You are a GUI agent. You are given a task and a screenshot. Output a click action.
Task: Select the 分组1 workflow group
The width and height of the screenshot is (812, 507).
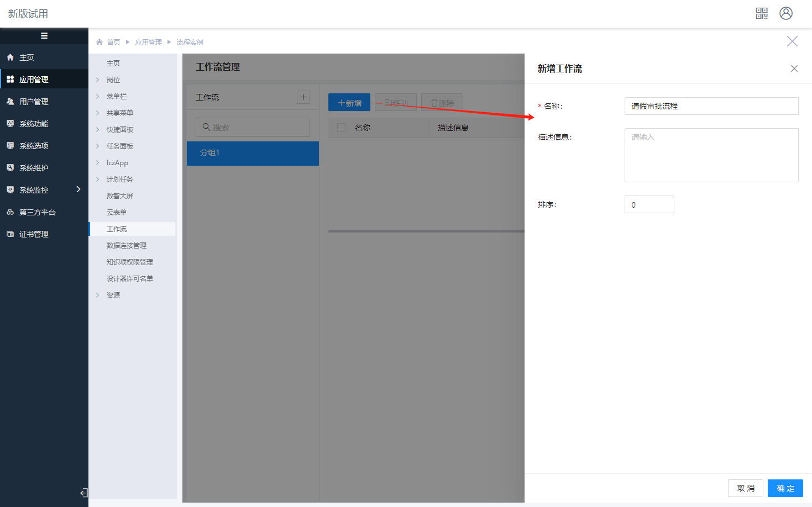coord(253,153)
